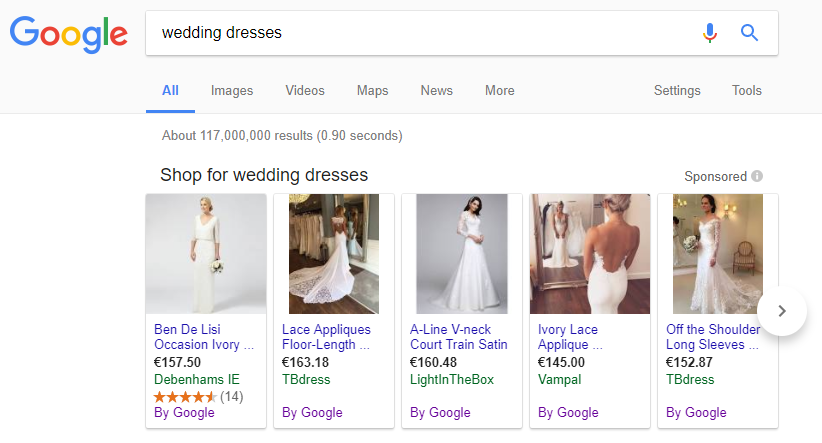Click the Debenhams IE seller name

[197, 379]
